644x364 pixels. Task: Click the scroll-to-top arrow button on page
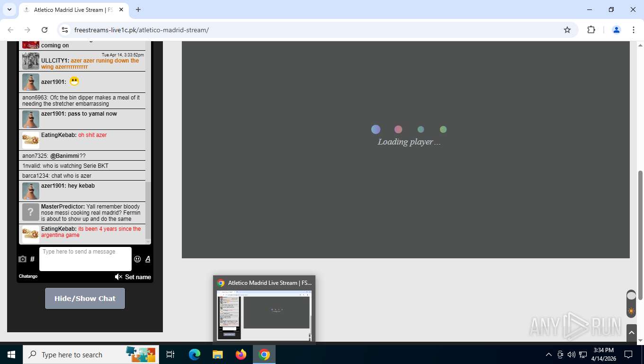click(x=631, y=333)
